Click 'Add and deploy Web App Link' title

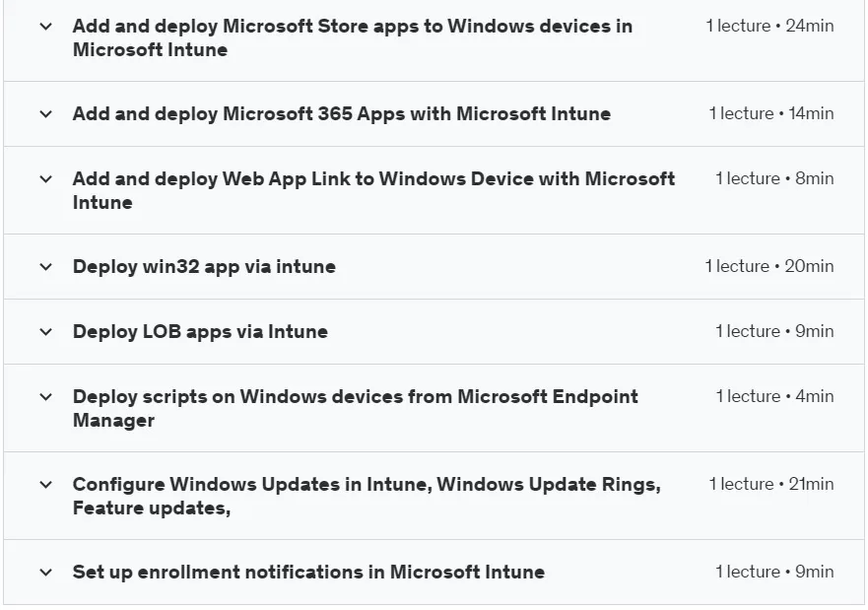tap(373, 190)
